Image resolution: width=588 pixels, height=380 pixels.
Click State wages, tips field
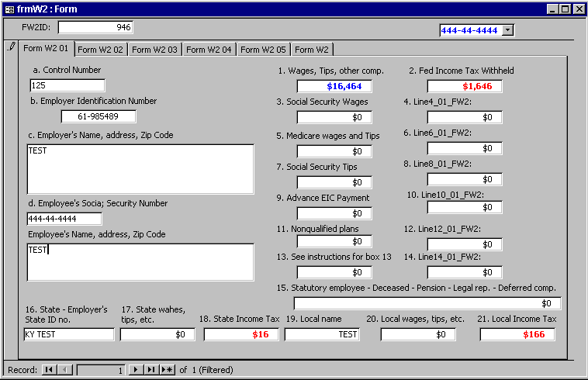tap(157, 334)
